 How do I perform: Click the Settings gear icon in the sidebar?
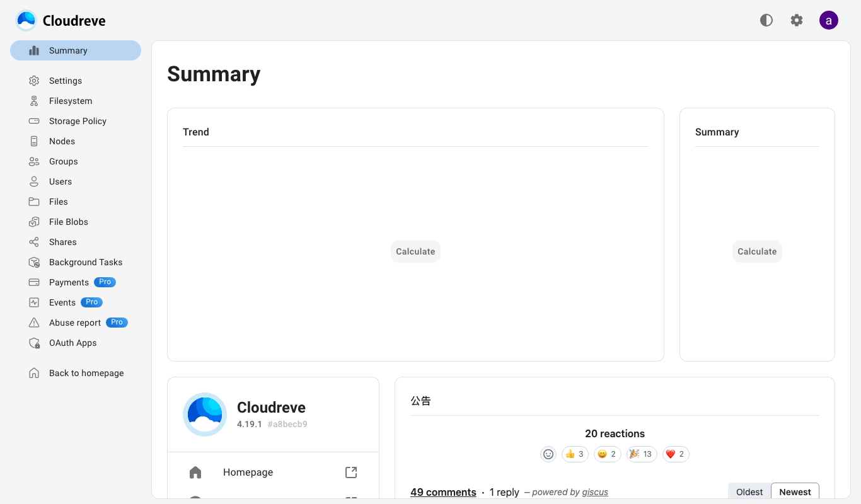tap(34, 81)
